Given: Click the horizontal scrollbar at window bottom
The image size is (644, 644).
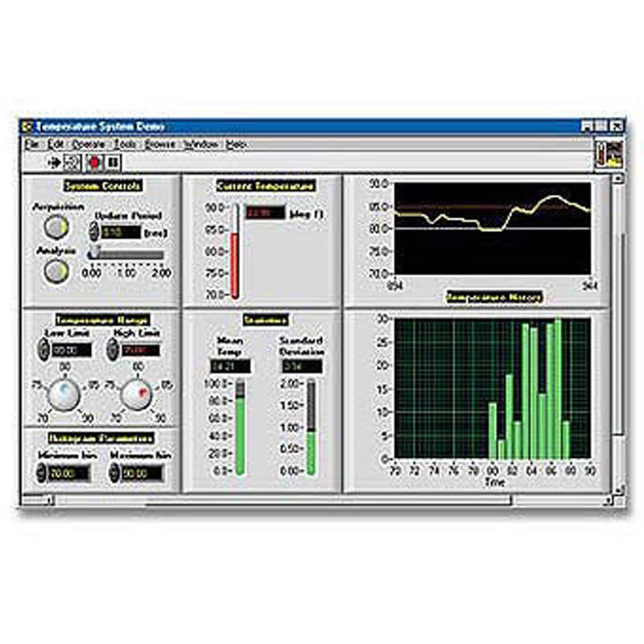Looking at the screenshot, I should (282, 501).
